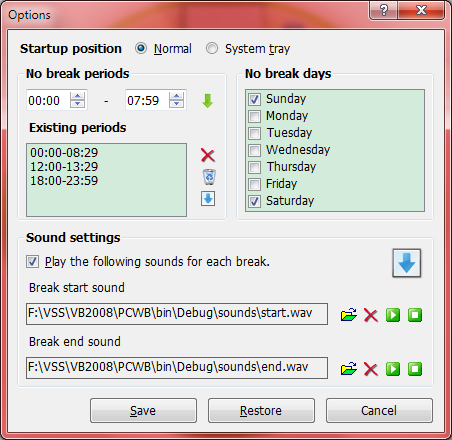Play the break start sound
Viewport: 452px width, 440px height.
pos(393,315)
